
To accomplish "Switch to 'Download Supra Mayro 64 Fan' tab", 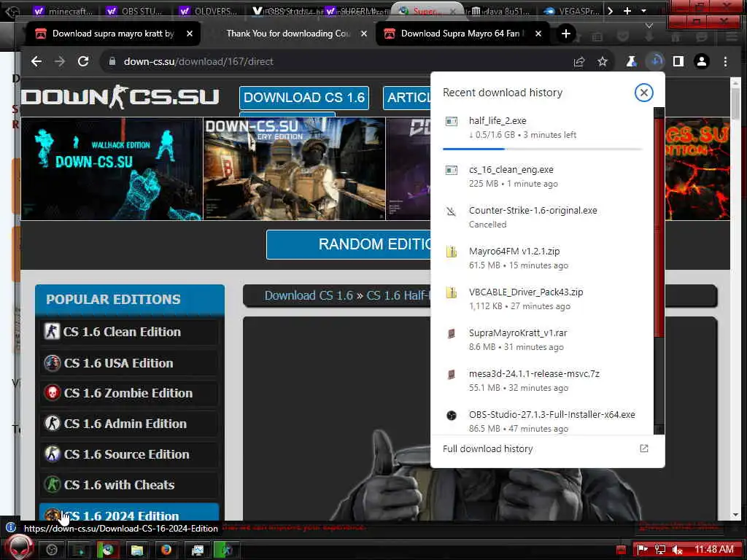I will [x=462, y=34].
